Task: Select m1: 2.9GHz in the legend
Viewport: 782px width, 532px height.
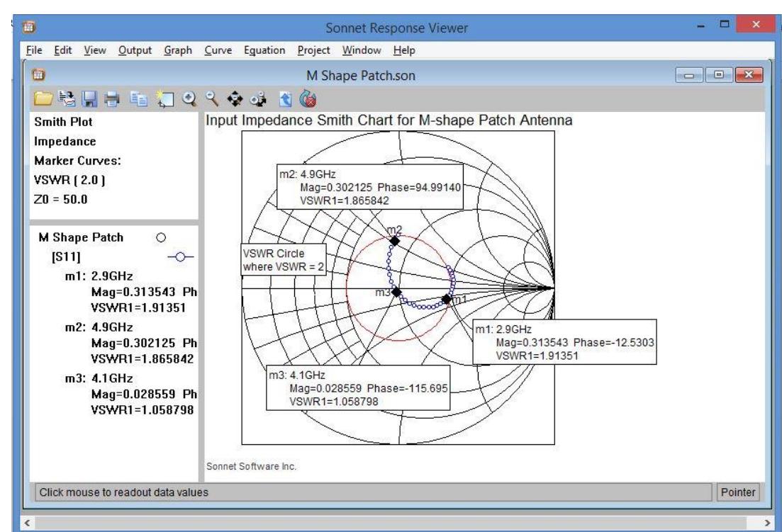Action: [99, 276]
